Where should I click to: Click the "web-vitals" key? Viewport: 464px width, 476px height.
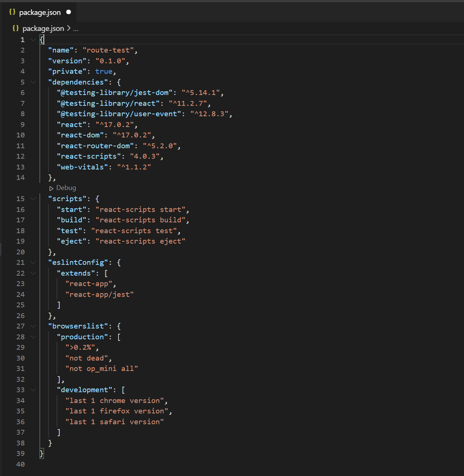pyautogui.click(x=82, y=167)
